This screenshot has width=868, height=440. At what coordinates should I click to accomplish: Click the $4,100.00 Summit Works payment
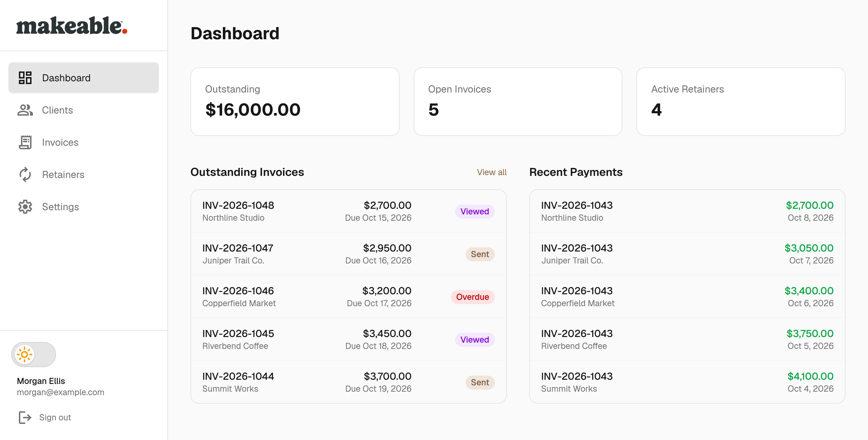pos(810,376)
